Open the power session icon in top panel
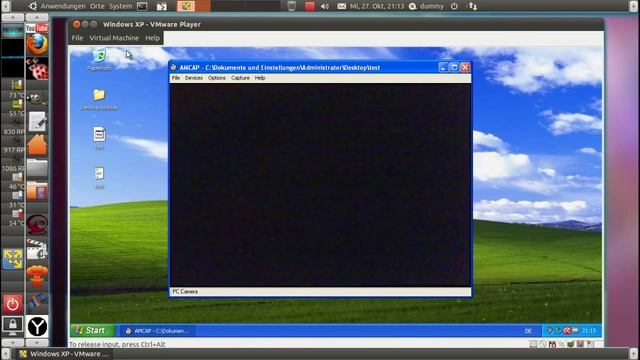Viewport: 640px width, 360px height. 454,6
